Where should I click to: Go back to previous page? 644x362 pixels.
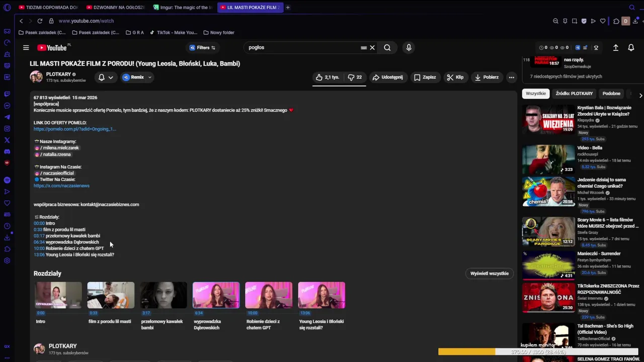(21, 21)
